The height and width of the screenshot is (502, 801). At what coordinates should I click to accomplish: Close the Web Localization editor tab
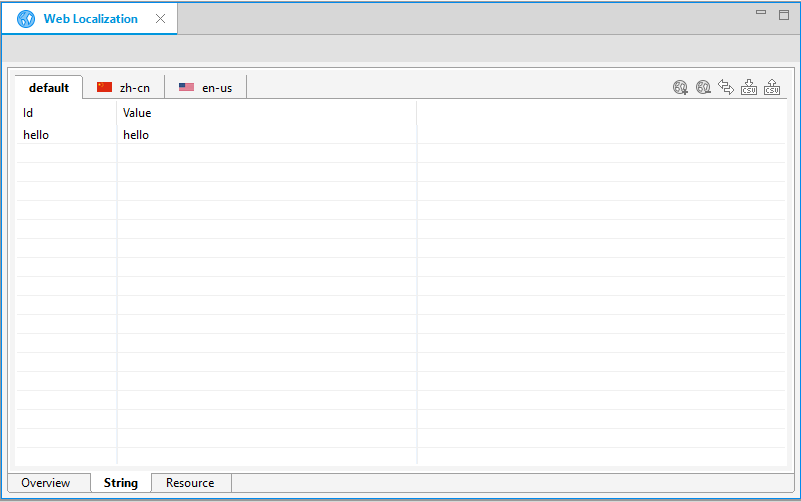coord(160,19)
